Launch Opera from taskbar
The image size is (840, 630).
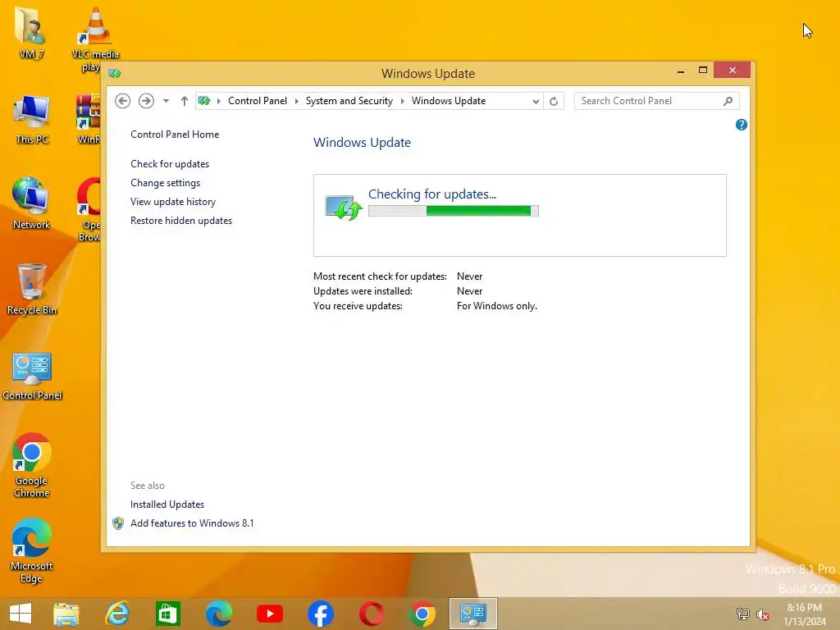(x=372, y=614)
